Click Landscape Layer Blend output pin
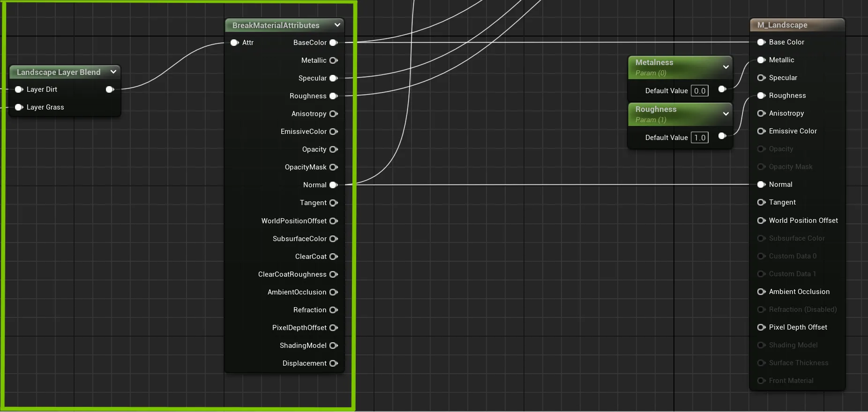 (x=110, y=89)
